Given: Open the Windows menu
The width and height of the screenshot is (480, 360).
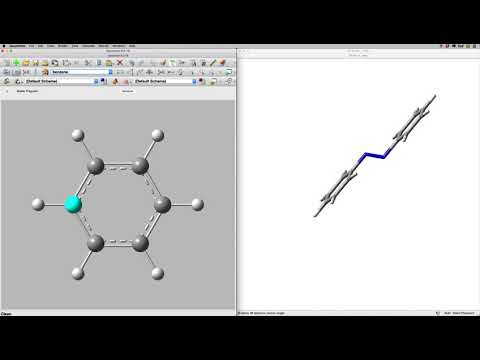Looking at the screenshot, I should (x=118, y=46).
